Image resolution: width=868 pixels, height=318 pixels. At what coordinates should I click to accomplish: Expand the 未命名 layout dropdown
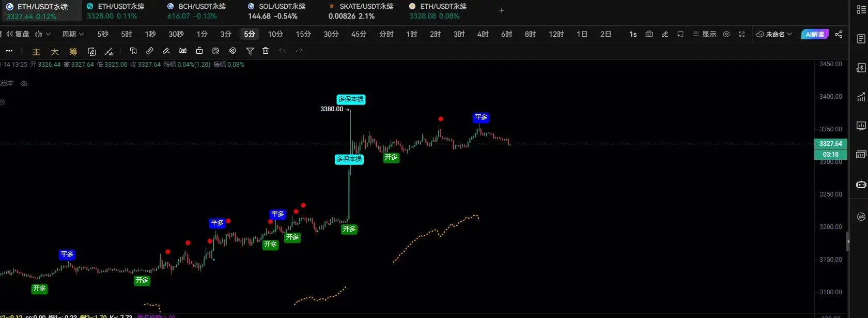point(774,34)
